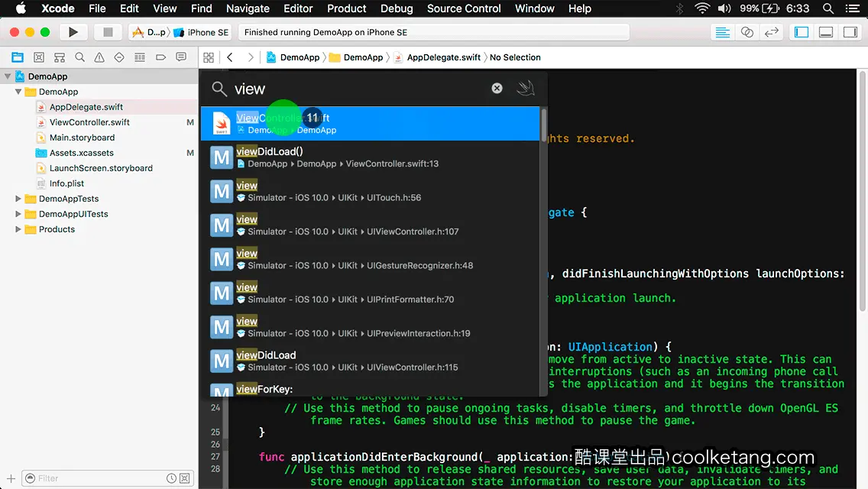Image resolution: width=868 pixels, height=489 pixels.
Task: Expand the DemoAppUITests folder
Action: pos(18,214)
